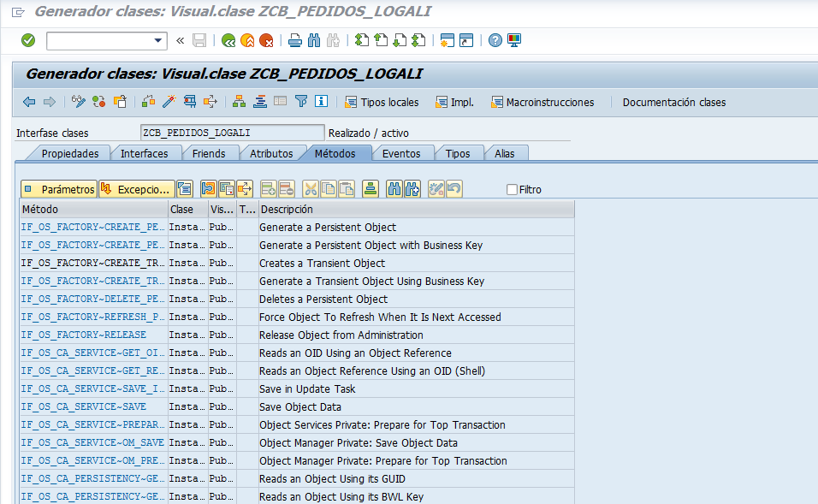Viewport: 818px width, 504px height.
Task: Click the Excepcio... button
Action: [136, 189]
